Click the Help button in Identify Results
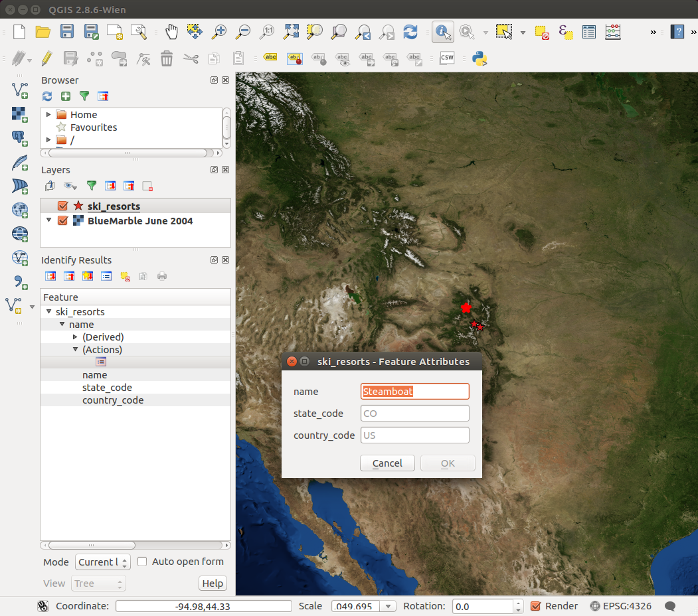 pyautogui.click(x=213, y=583)
